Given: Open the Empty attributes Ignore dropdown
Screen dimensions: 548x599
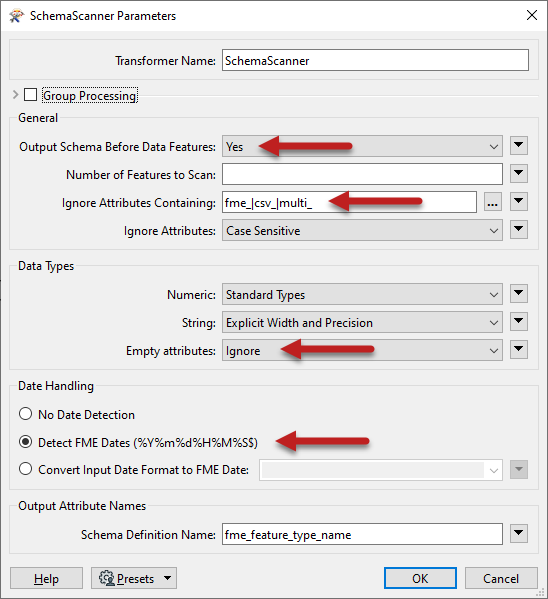Looking at the screenshot, I should pos(362,350).
